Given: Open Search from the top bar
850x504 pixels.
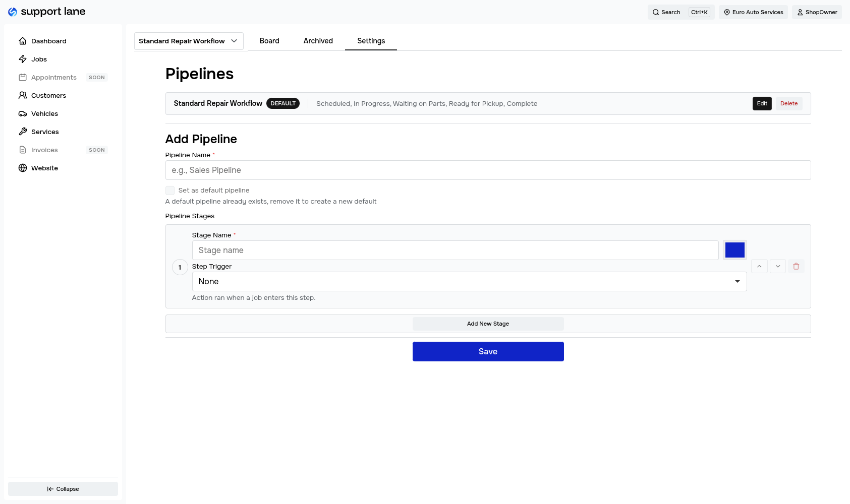Looking at the screenshot, I should 667,12.
